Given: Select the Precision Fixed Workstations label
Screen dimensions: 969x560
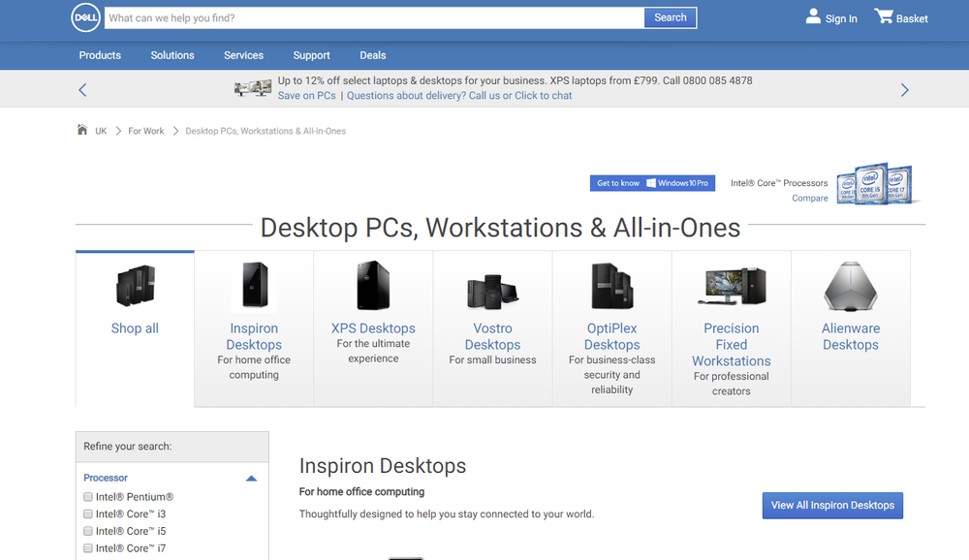Looking at the screenshot, I should pyautogui.click(x=731, y=344).
